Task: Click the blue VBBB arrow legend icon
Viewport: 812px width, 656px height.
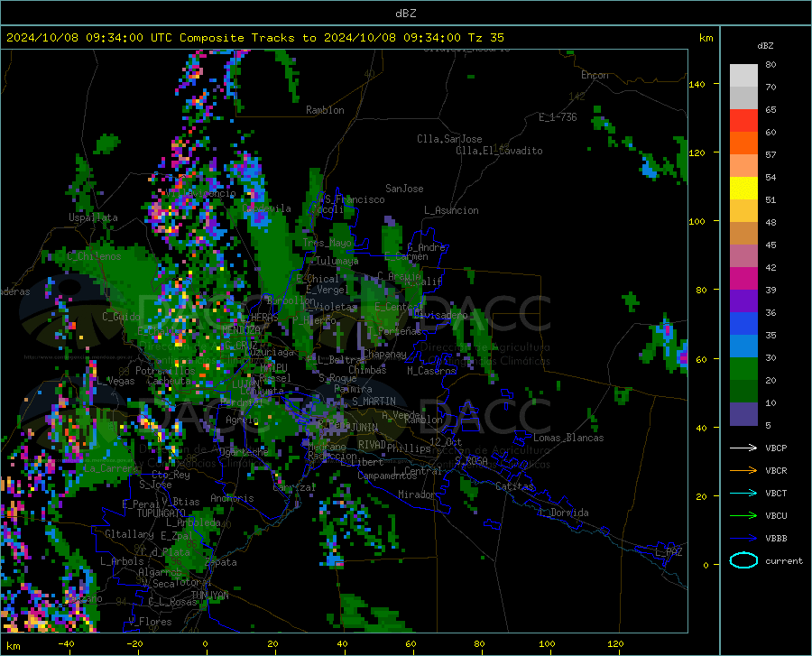Action: coord(743,538)
